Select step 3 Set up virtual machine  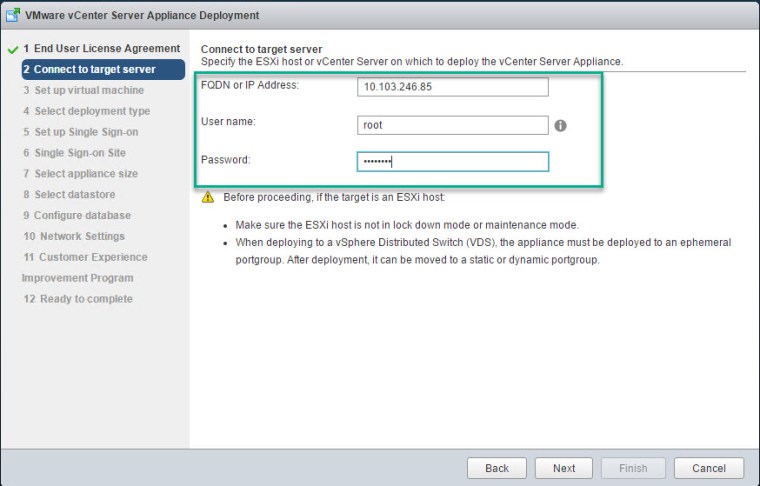pyautogui.click(x=83, y=90)
